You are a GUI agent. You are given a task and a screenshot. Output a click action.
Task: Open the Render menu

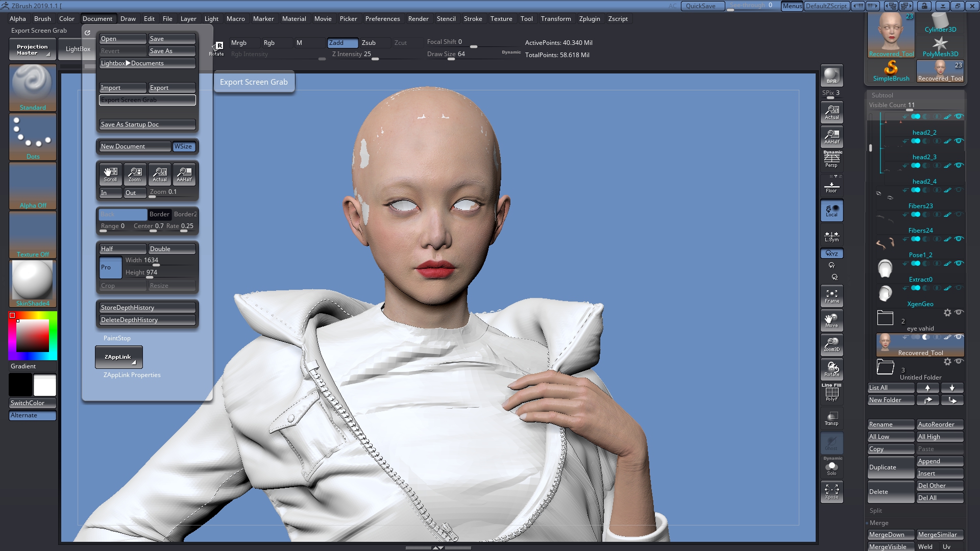(x=418, y=19)
